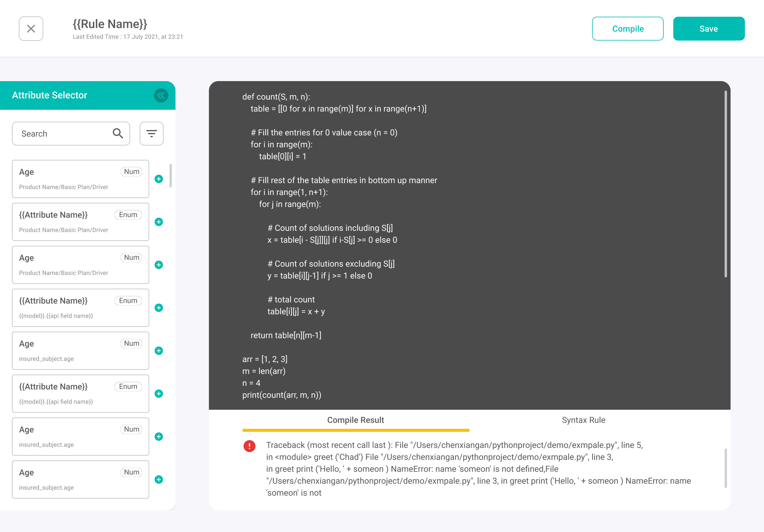Click plus for the last Age attribute
The image size is (764, 532).
pos(159,479)
